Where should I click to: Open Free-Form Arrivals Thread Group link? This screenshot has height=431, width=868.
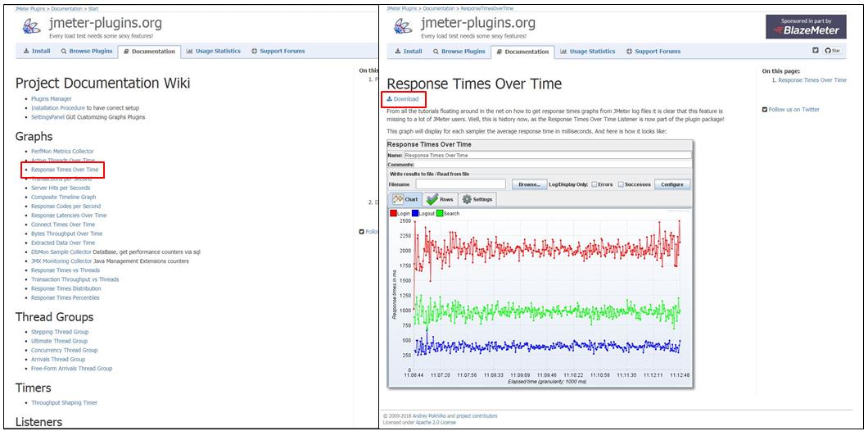coord(71,369)
